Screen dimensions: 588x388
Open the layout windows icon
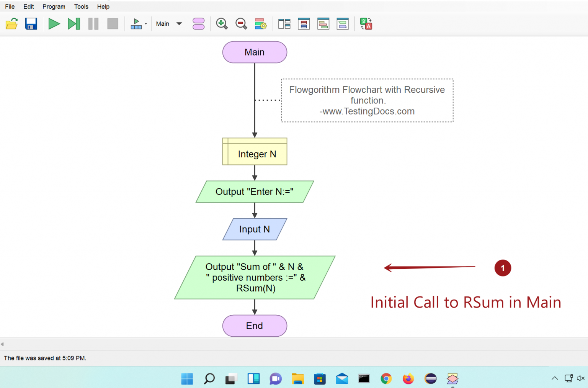pyautogui.click(x=284, y=24)
